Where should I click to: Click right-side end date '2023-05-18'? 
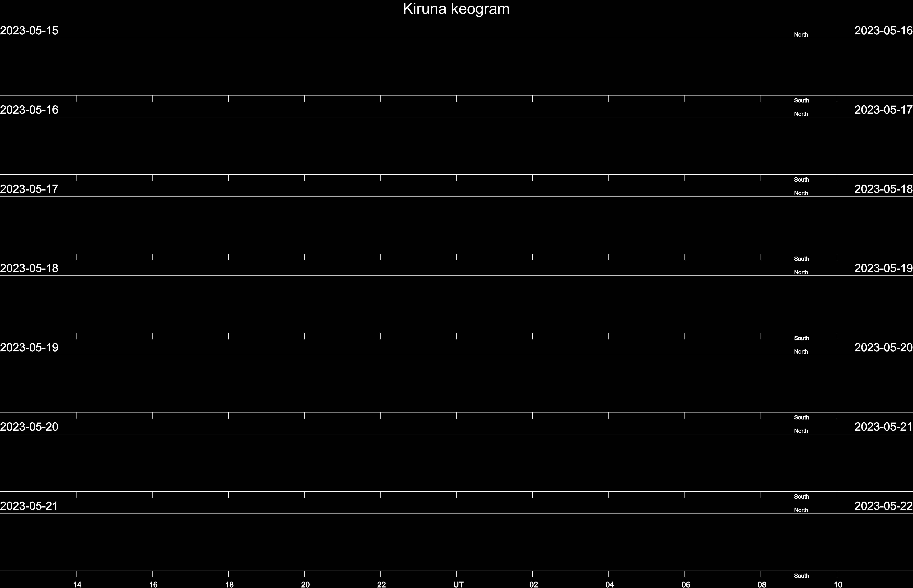(x=884, y=189)
